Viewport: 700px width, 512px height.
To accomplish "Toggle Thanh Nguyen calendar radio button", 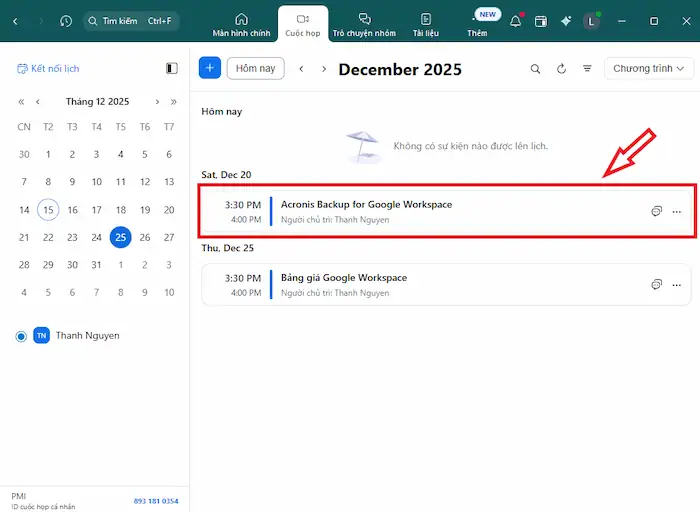I will click(21, 336).
